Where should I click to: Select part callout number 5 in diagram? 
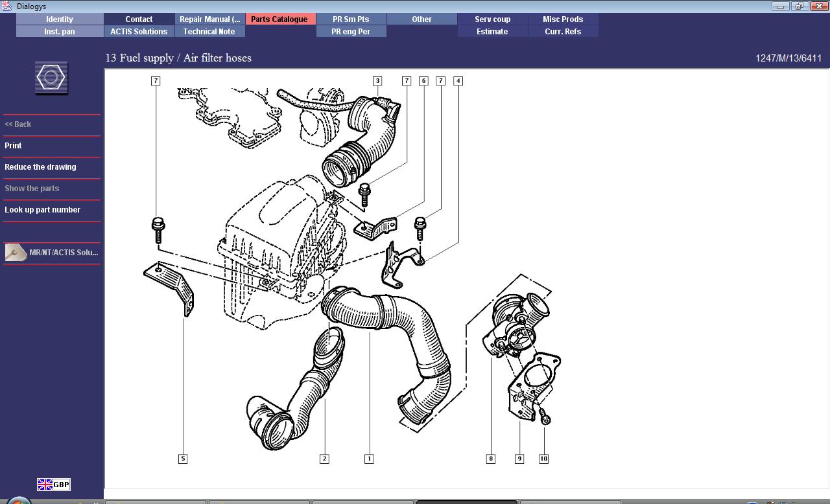point(183,459)
